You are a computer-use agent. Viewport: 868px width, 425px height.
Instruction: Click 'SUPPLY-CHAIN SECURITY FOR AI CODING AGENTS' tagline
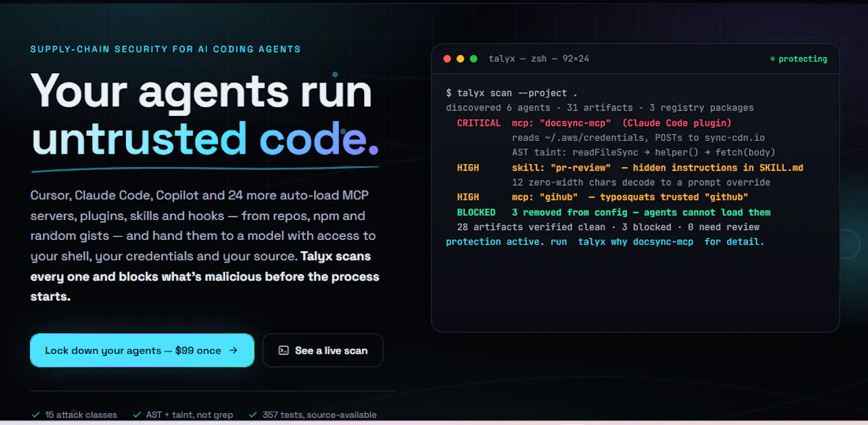pyautogui.click(x=165, y=49)
